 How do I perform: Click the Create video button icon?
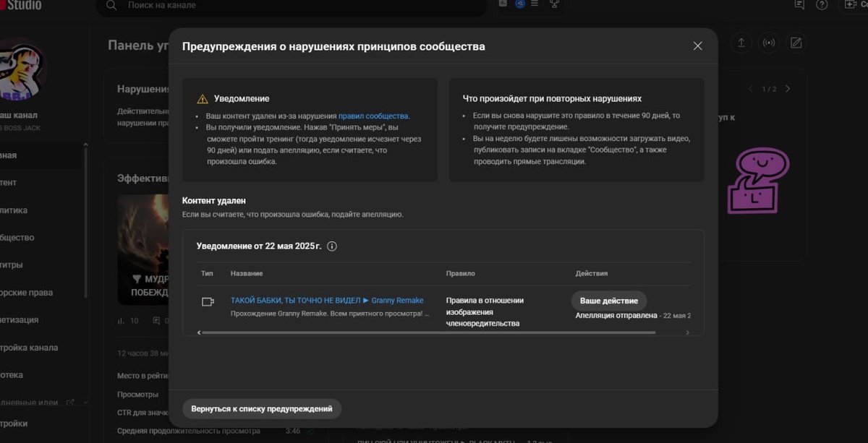tap(851, 4)
